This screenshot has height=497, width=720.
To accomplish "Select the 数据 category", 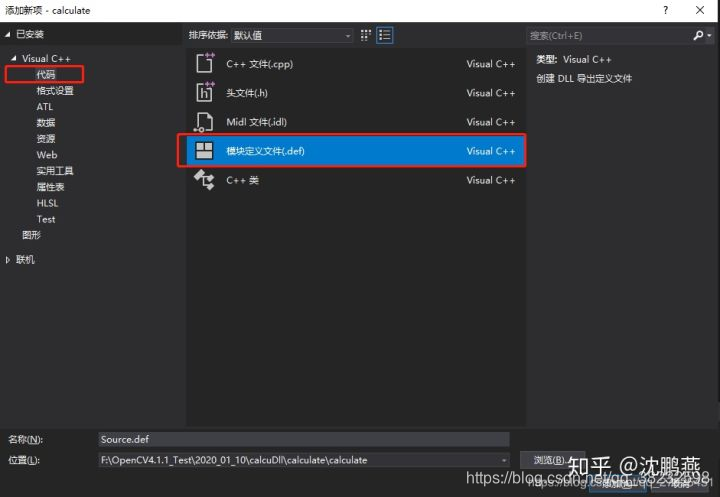I will (x=45, y=123).
